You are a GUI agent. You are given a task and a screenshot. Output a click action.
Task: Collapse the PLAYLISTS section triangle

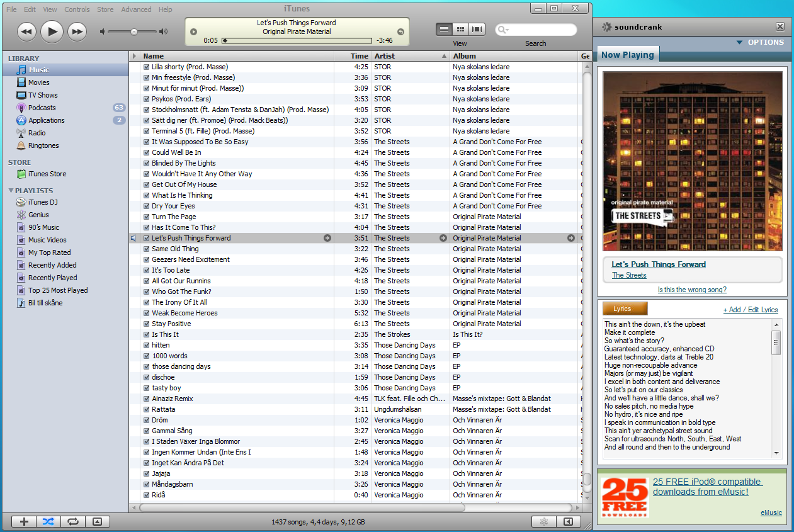(x=11, y=190)
